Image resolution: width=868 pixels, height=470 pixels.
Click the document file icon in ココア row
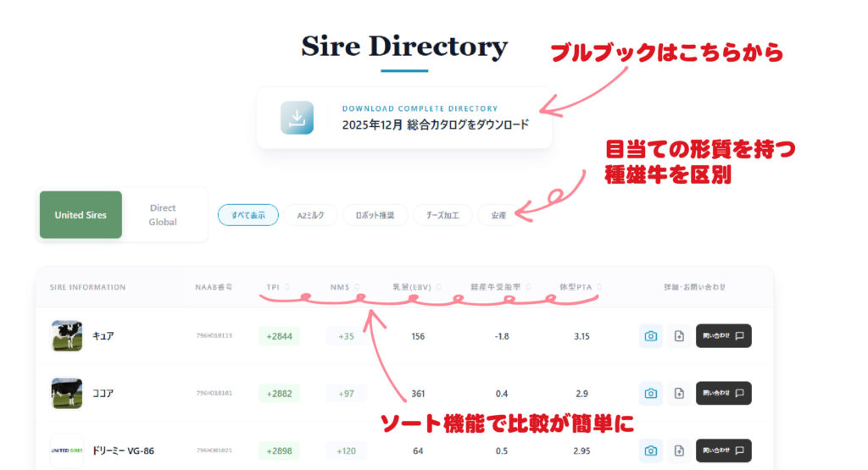pyautogui.click(x=679, y=393)
